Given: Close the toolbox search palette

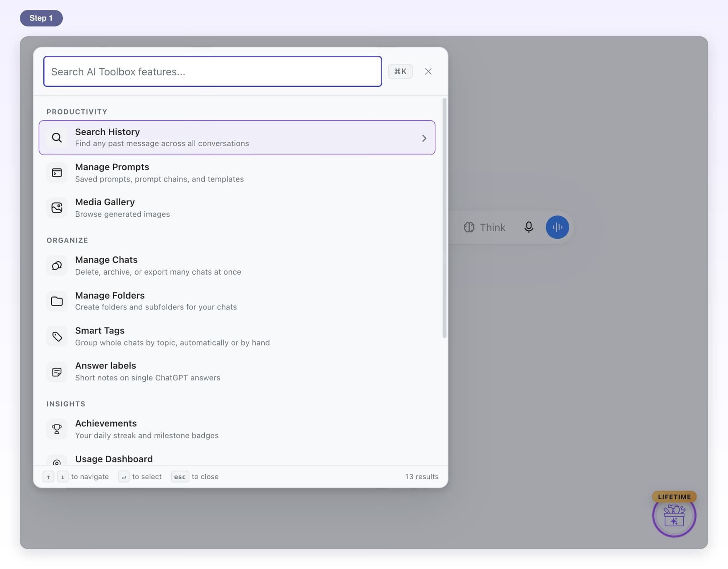Looking at the screenshot, I should (x=428, y=72).
